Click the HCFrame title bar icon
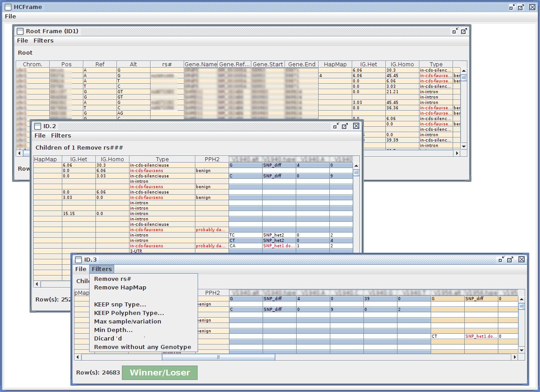Viewport: 540px width, 392px height. pyautogui.click(x=7, y=7)
